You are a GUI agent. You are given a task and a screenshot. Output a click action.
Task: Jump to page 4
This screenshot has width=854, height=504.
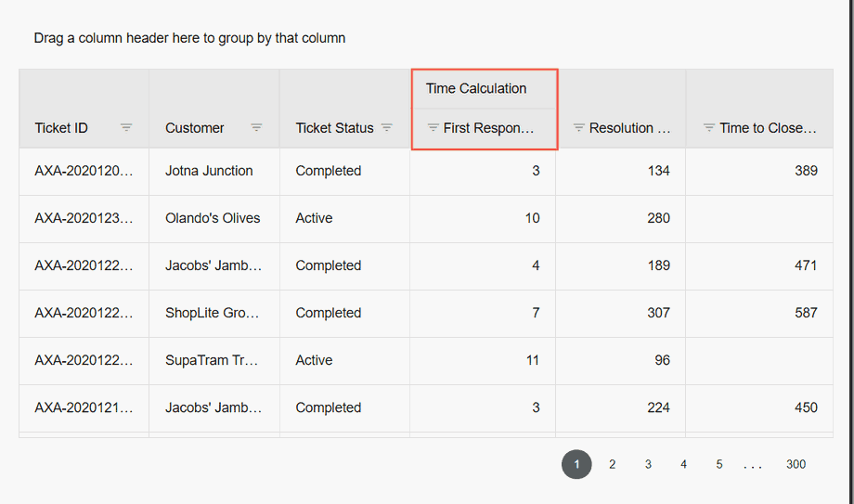(683, 464)
